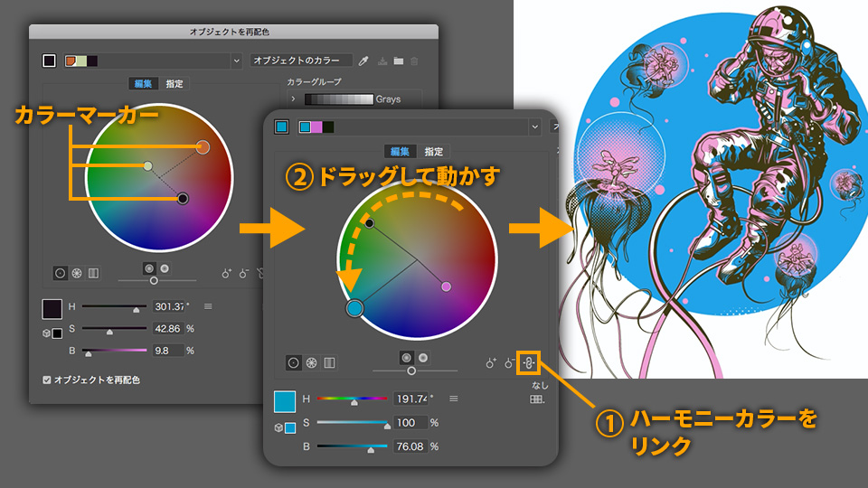868x488 pixels.
Task: Select the Grays color group swatch strip
Action: [339, 99]
